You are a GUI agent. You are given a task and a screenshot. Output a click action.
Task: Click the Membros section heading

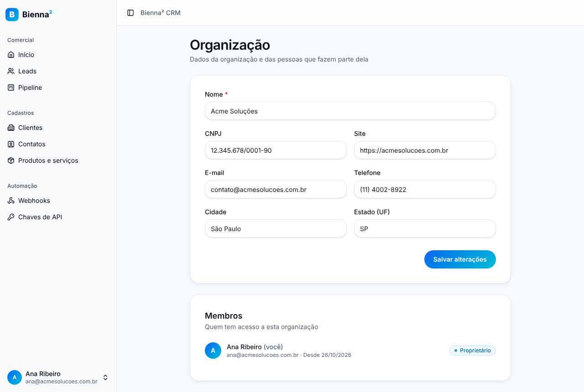click(224, 316)
